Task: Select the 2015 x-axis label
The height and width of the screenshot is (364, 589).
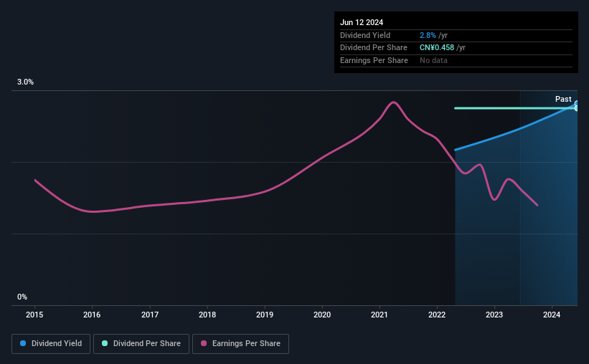Action: (x=34, y=315)
